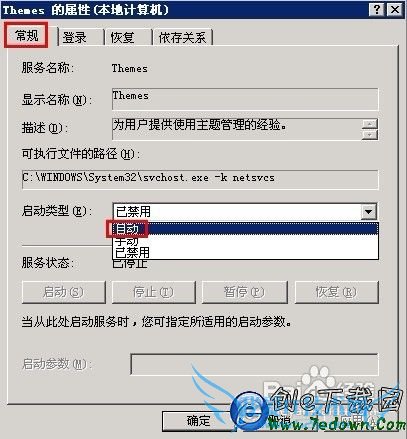The width and height of the screenshot is (407, 439).
Task: Switch to the 依存关系 tab
Action: coord(183,37)
